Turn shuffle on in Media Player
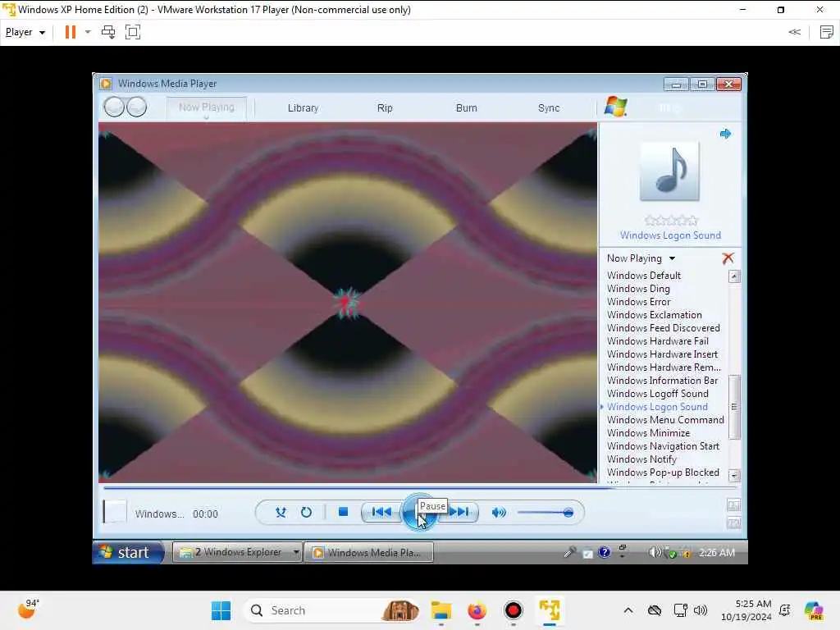This screenshot has height=630, width=840. pyautogui.click(x=281, y=513)
